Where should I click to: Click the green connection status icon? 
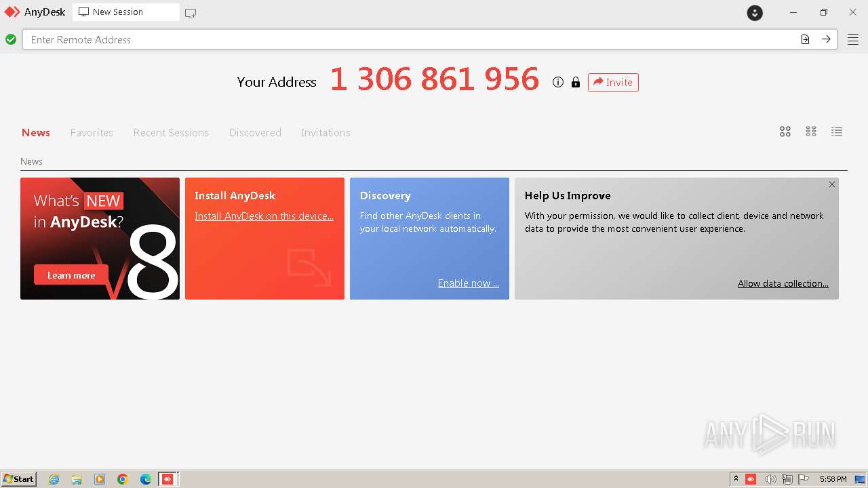(x=11, y=39)
